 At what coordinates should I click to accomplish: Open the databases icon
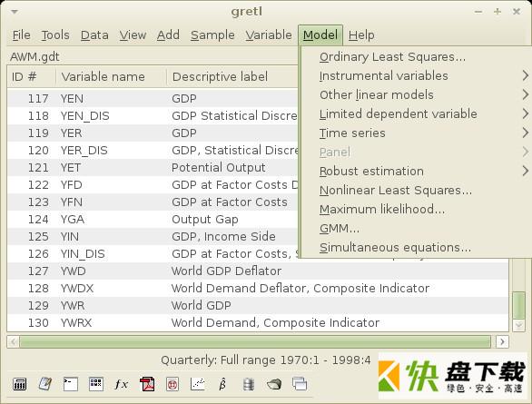[x=249, y=384]
